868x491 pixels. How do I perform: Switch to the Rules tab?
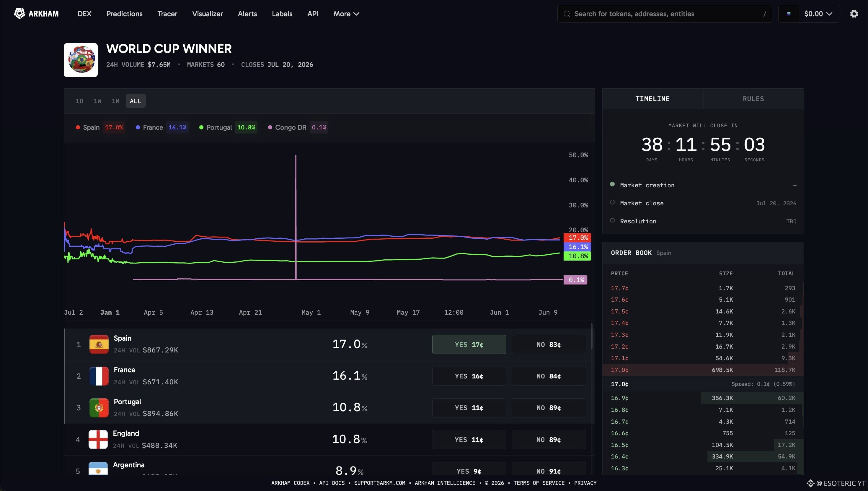point(753,99)
